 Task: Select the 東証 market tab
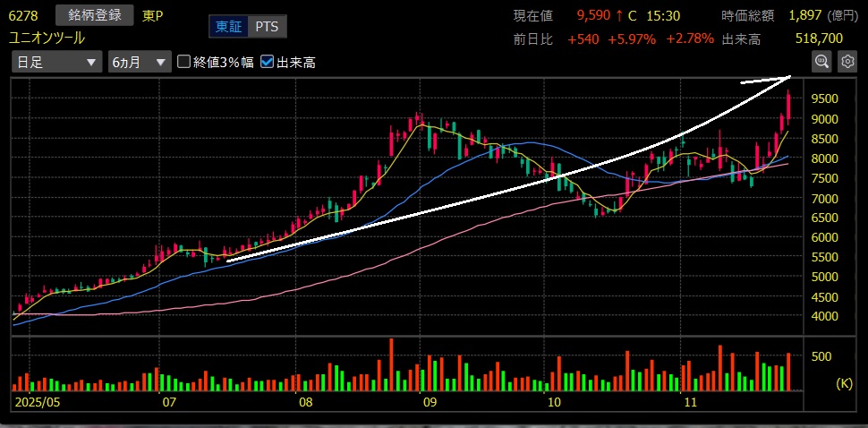tap(227, 27)
